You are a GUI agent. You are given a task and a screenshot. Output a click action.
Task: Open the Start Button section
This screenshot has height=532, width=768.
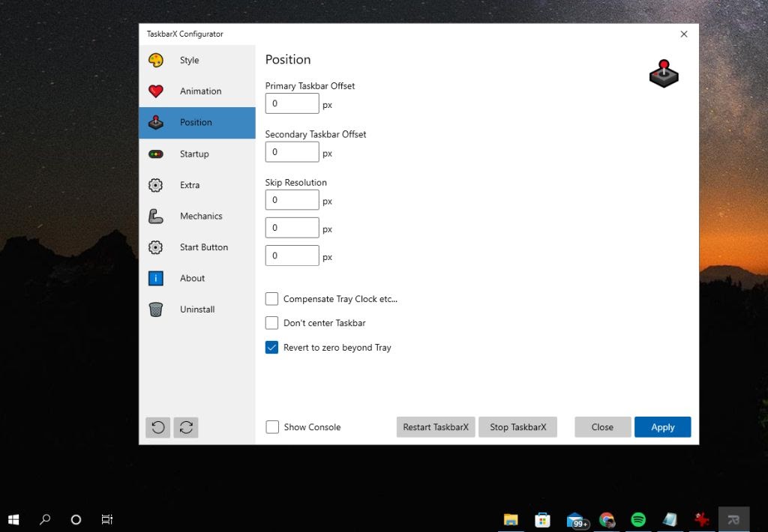203,247
